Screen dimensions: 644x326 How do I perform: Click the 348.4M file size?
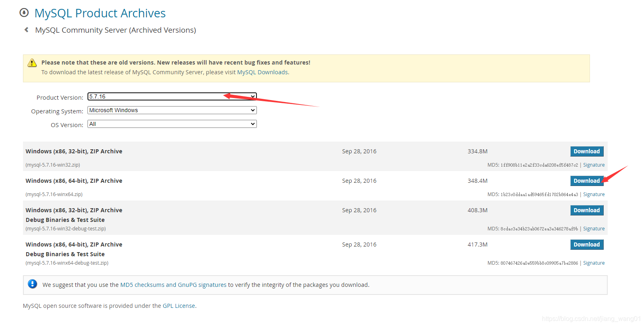[477, 181]
